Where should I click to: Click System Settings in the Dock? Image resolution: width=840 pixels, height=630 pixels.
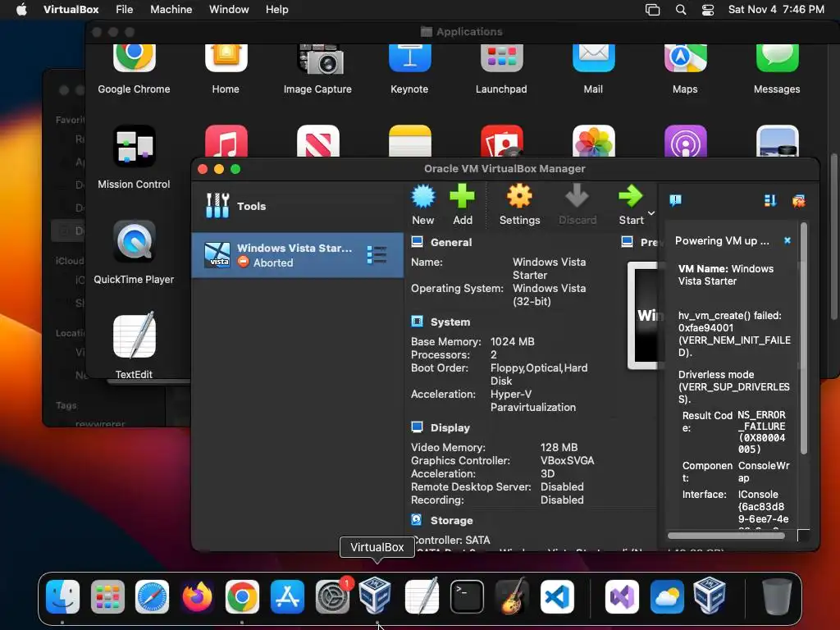coord(332,596)
